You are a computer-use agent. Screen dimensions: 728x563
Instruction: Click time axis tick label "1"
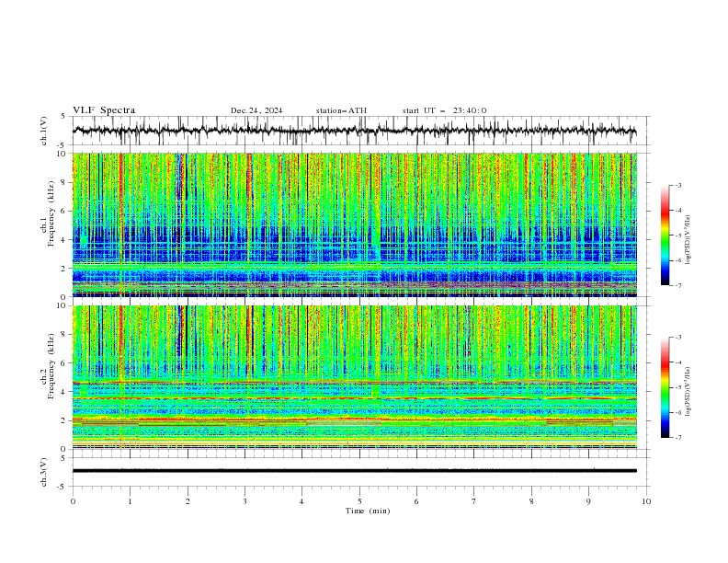click(x=130, y=501)
